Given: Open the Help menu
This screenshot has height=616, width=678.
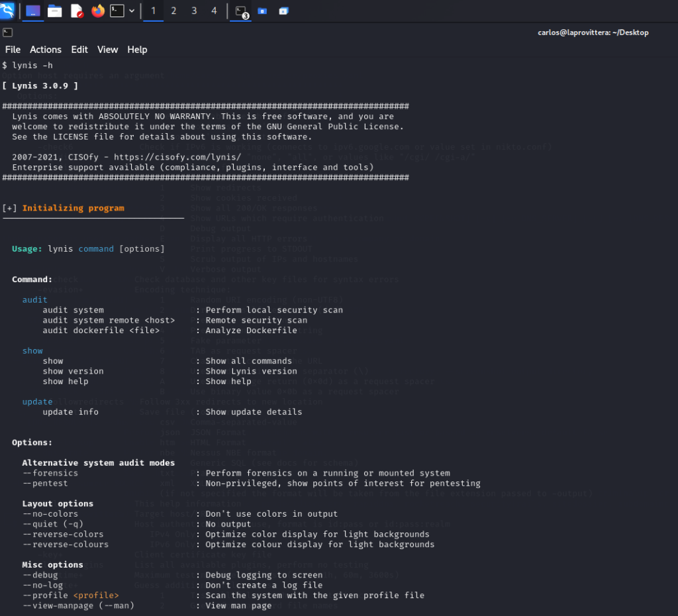Looking at the screenshot, I should coord(137,50).
